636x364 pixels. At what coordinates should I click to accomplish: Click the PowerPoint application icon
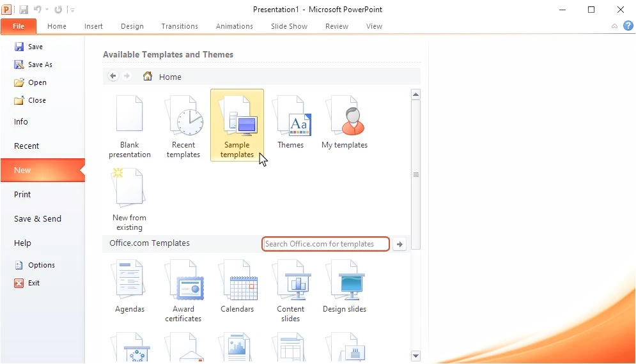pyautogui.click(x=6, y=9)
